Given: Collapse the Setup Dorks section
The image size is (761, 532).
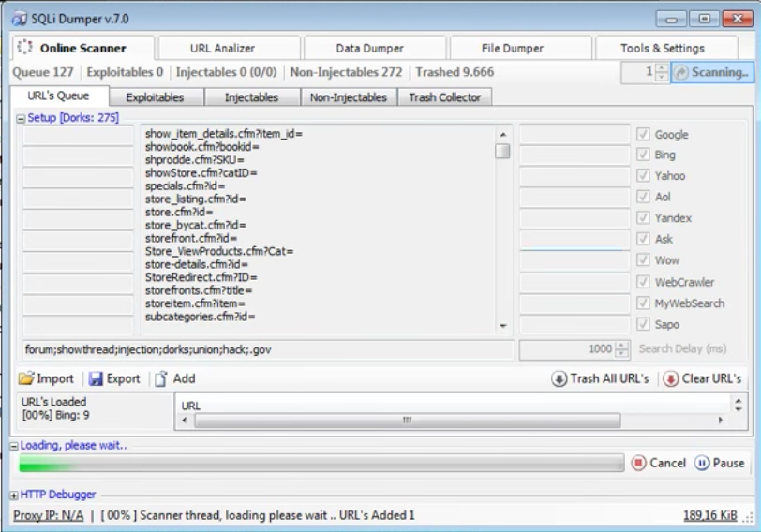Looking at the screenshot, I should pos(21,118).
